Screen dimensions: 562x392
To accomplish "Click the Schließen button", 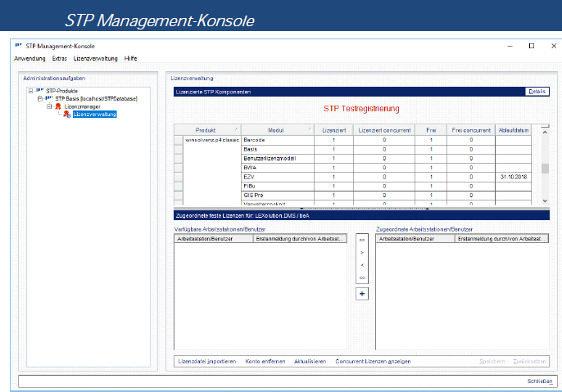I will tap(540, 381).
